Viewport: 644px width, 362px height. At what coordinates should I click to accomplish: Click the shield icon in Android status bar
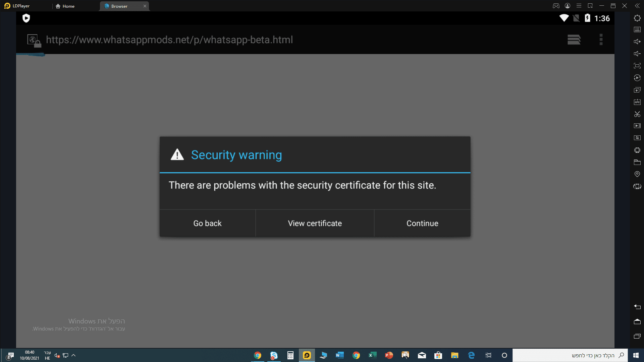(26, 18)
